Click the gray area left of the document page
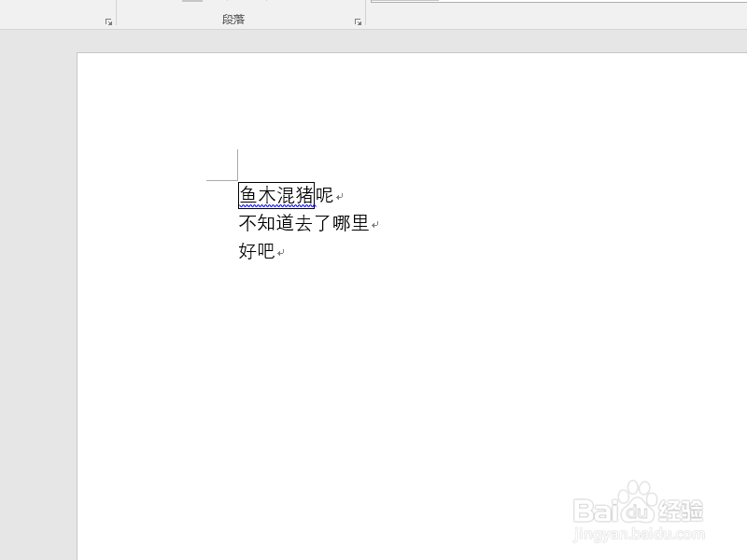Screen dimensions: 747x560 click(37, 280)
